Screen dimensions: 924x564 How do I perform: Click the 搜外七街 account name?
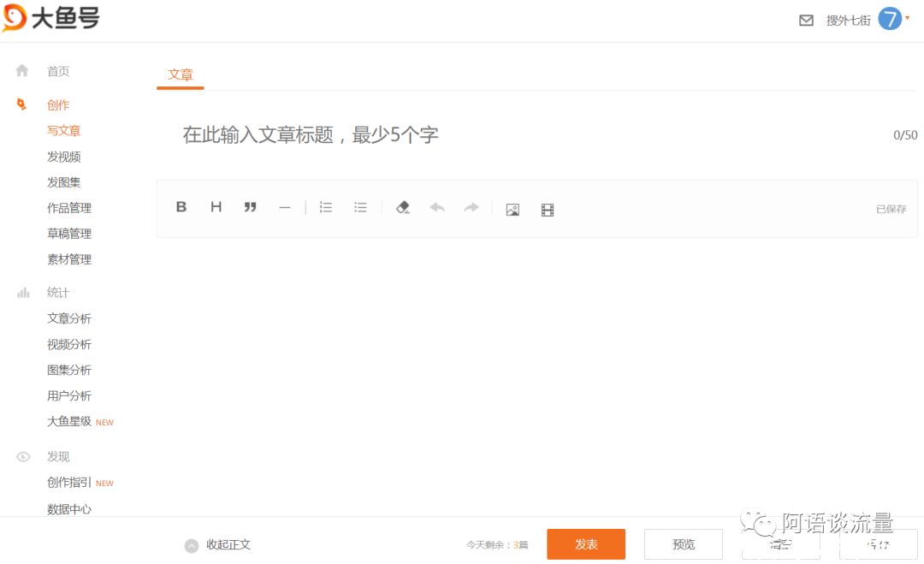[x=849, y=21]
